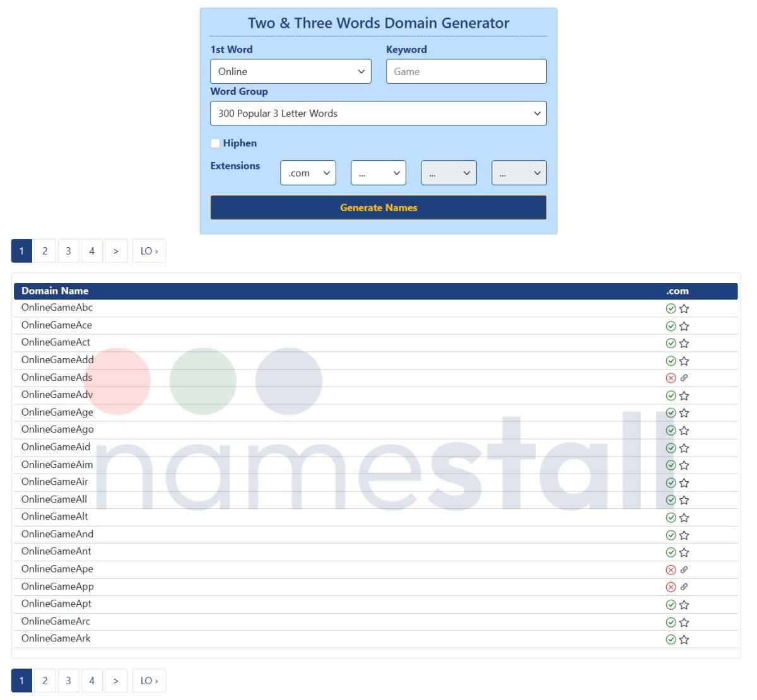757x700 pixels.
Task: Click the link icon next to OnlineGameApp
Action: pyautogui.click(x=684, y=586)
